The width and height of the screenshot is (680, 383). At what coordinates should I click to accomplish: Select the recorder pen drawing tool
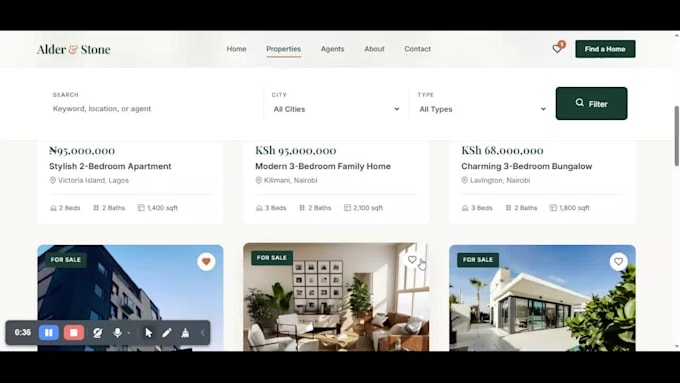coord(167,333)
